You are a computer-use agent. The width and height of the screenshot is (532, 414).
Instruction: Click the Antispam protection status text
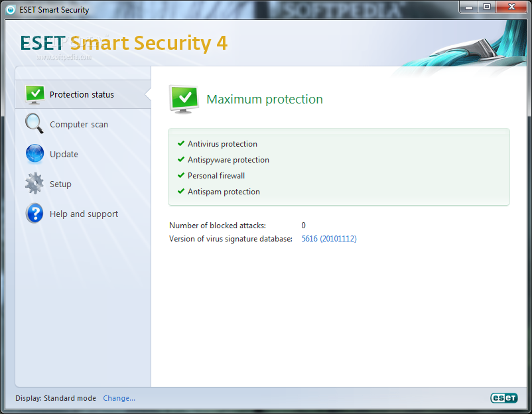[x=224, y=192]
